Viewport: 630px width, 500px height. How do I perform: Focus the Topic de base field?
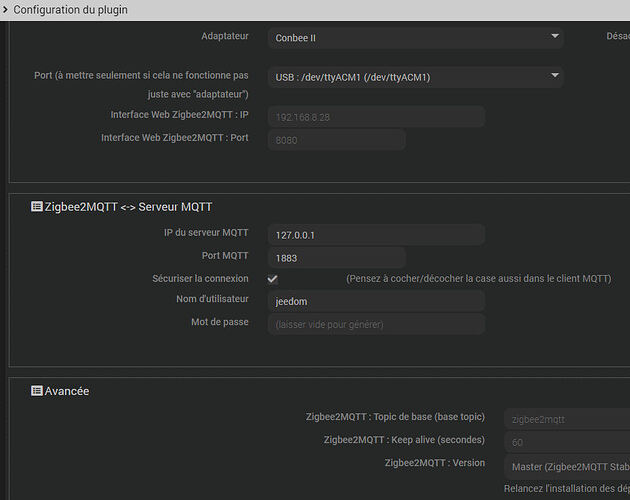click(x=567, y=419)
